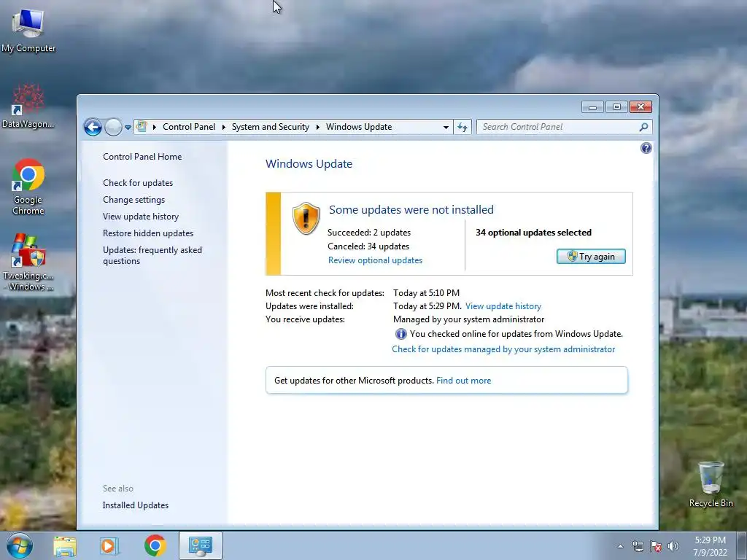
Task: Select System and Security breadcrumb
Action: coord(270,127)
